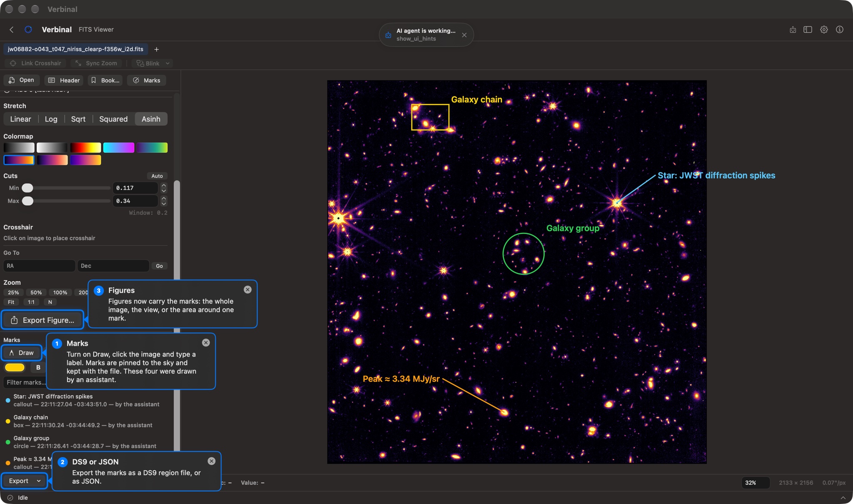The height and width of the screenshot is (504, 853).
Task: Click the Auto cuts button
Action: [x=157, y=176]
